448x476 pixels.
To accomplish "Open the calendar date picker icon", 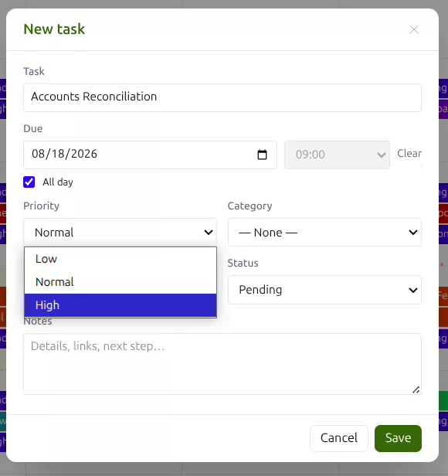I will [x=262, y=155].
